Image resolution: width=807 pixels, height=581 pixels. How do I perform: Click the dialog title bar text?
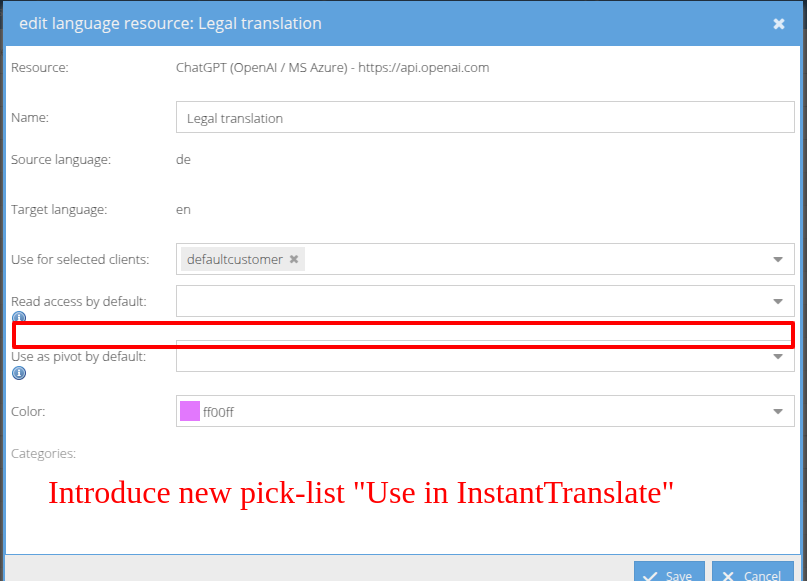[171, 23]
